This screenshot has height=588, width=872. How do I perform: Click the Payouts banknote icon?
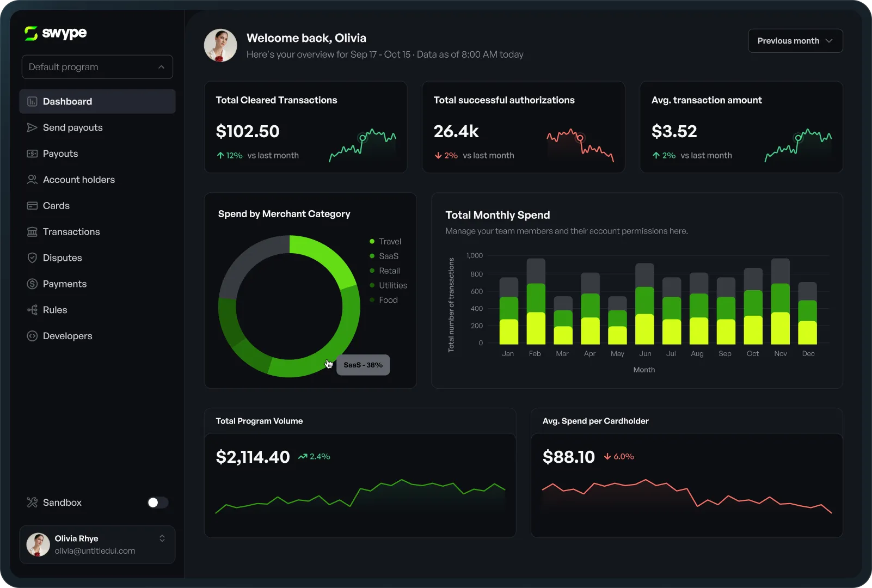32,154
